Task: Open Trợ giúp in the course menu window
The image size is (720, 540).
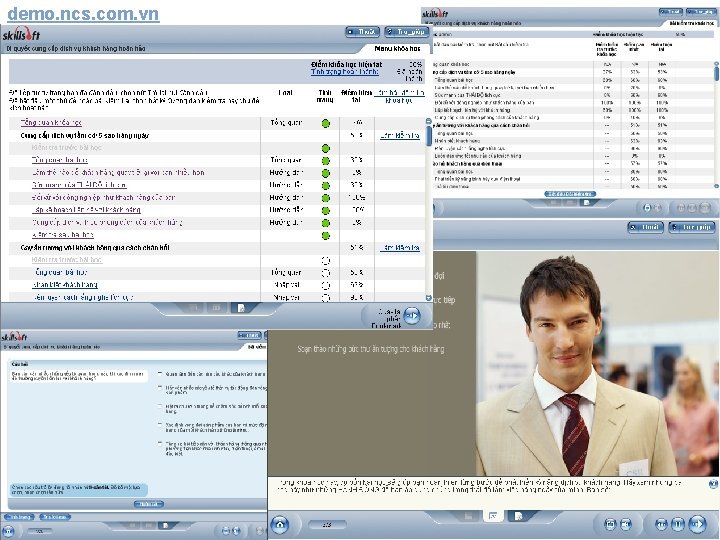Action: (x=406, y=32)
